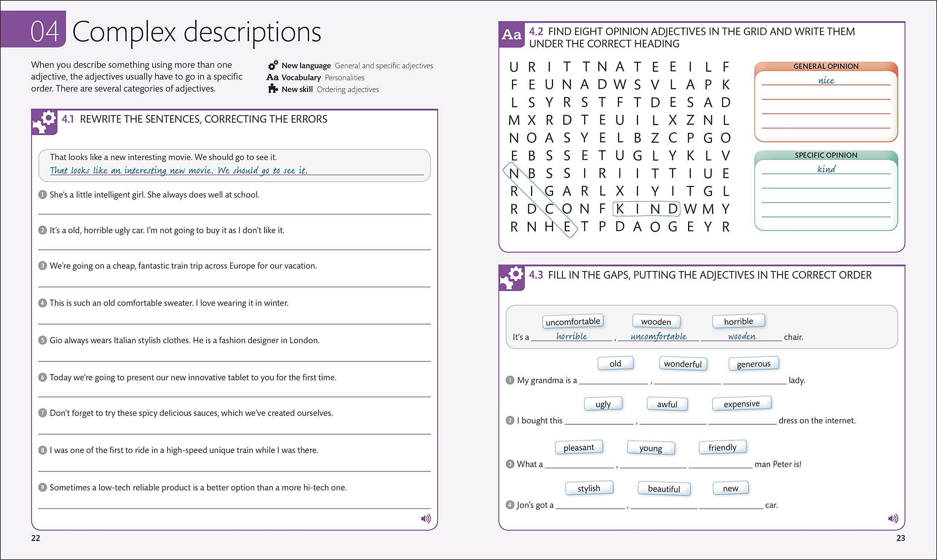Select the 'horrible' word chip above the chair sentence
The image size is (937, 560).
(739, 321)
